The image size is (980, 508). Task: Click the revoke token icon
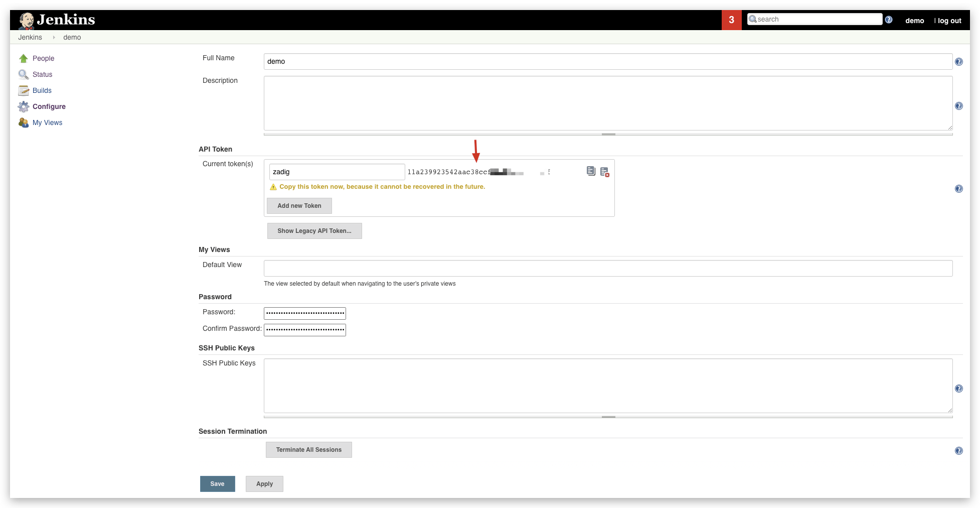click(x=604, y=172)
